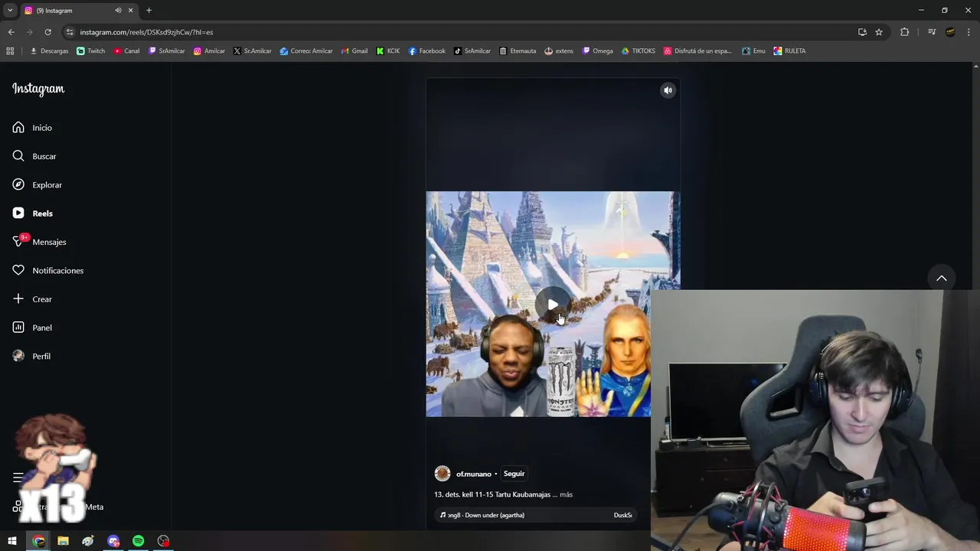980x551 pixels.
Task: Go to previous reel with up arrow
Action: coord(942,278)
